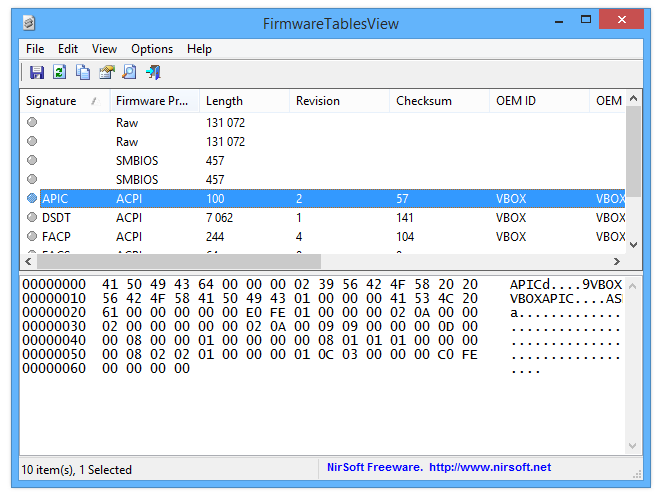Click the table list scroll up arrow
671x496 pixels.
634,98
